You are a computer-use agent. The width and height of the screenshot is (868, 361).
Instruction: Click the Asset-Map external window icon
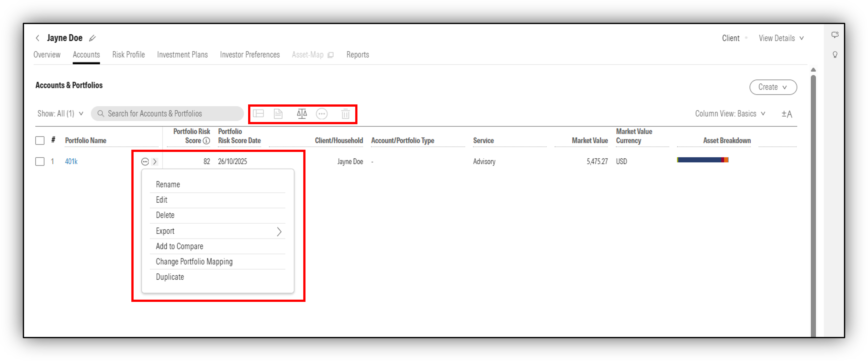tap(331, 55)
